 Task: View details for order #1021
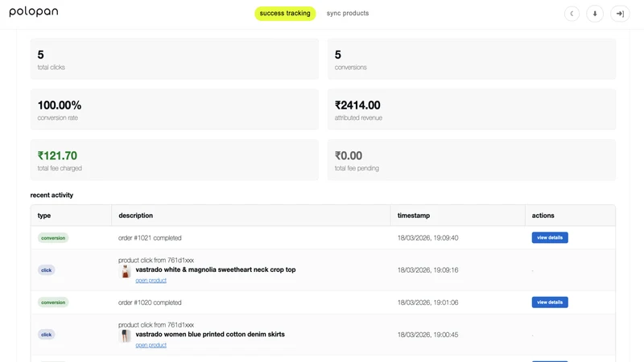click(x=550, y=237)
